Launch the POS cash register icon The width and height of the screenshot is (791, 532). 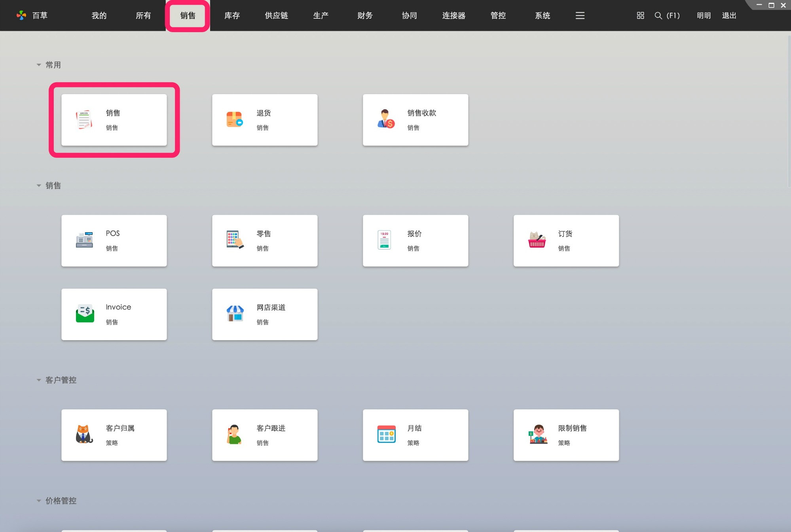pyautogui.click(x=84, y=240)
